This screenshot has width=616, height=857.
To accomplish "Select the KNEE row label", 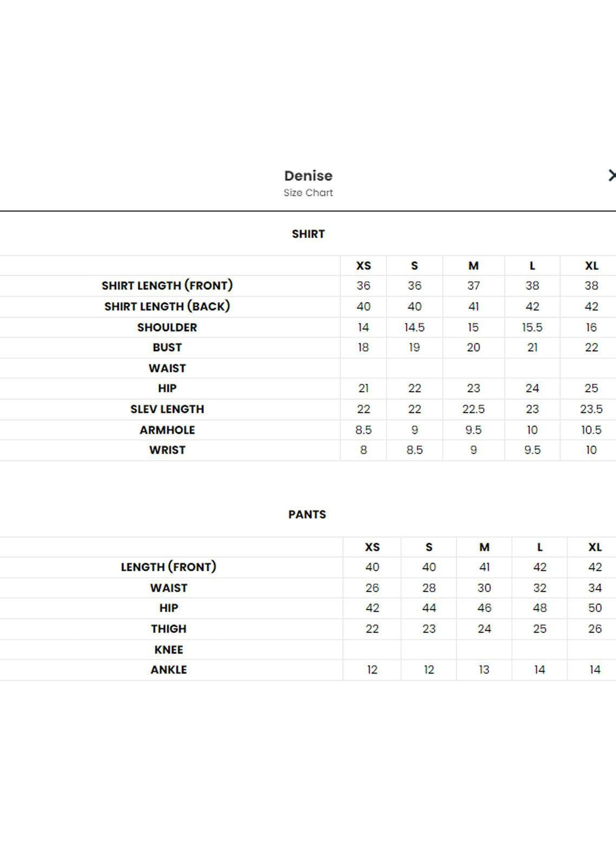I will click(x=168, y=649).
